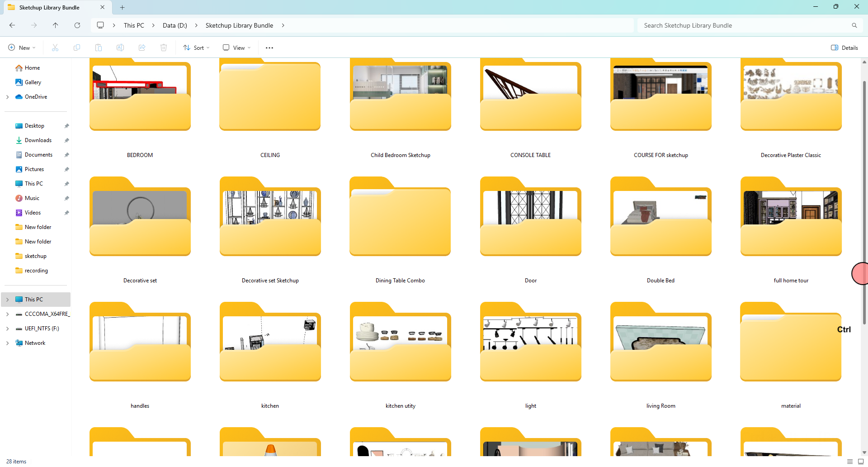Go up one directory level
This screenshot has width=868, height=467.
pyautogui.click(x=56, y=25)
